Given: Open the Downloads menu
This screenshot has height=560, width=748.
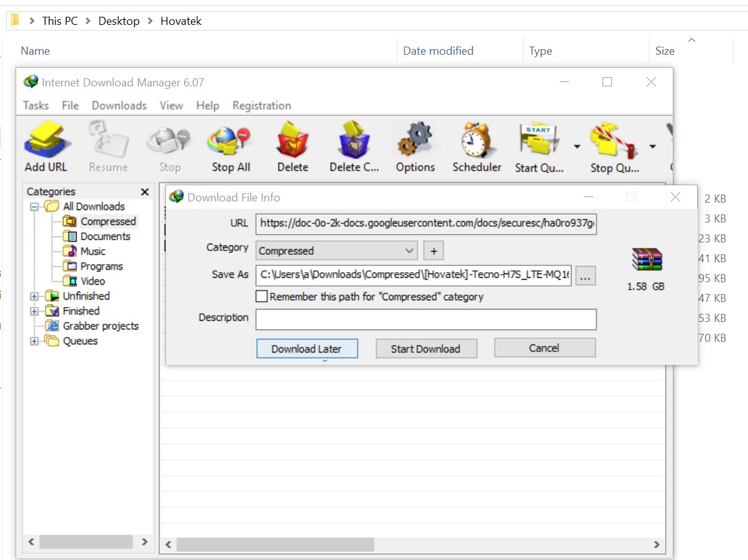Looking at the screenshot, I should click(119, 106).
